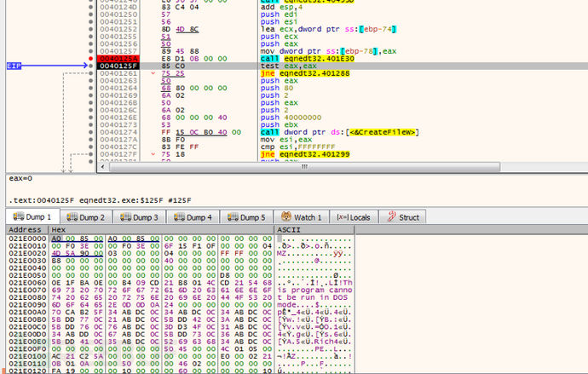The image size is (588, 374).
Task: Select the jne eqnedt32.401288 instruction
Action: [x=305, y=73]
